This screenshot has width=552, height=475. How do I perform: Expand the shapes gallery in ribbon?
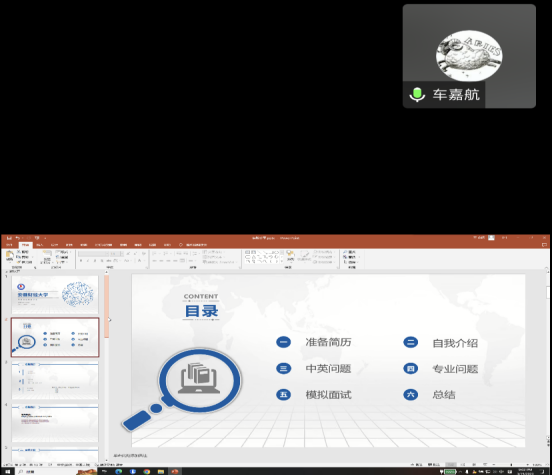point(281,262)
